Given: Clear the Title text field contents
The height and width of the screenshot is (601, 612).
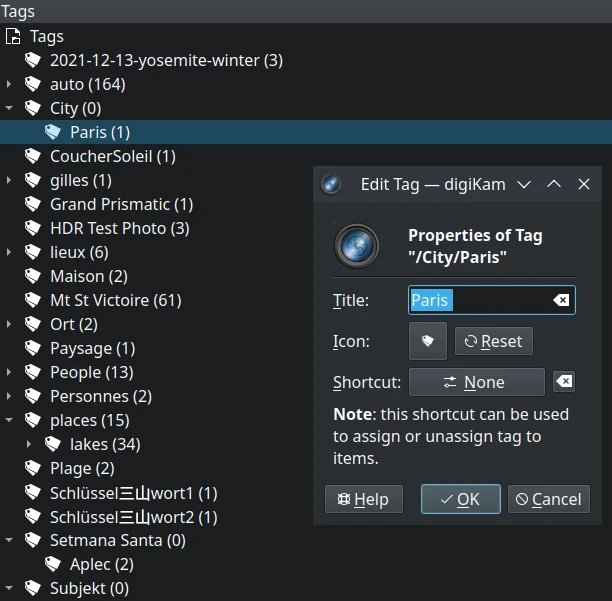Looking at the screenshot, I should (561, 300).
